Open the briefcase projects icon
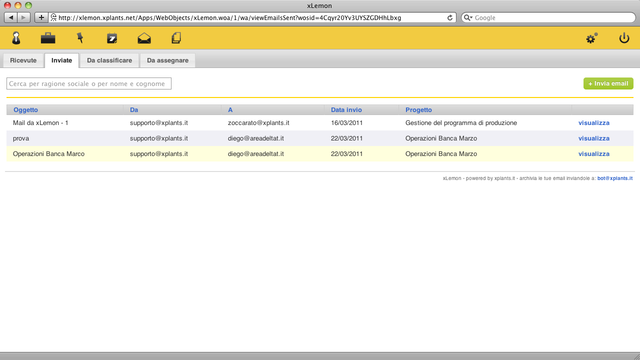The height and width of the screenshot is (360, 640). click(48, 38)
